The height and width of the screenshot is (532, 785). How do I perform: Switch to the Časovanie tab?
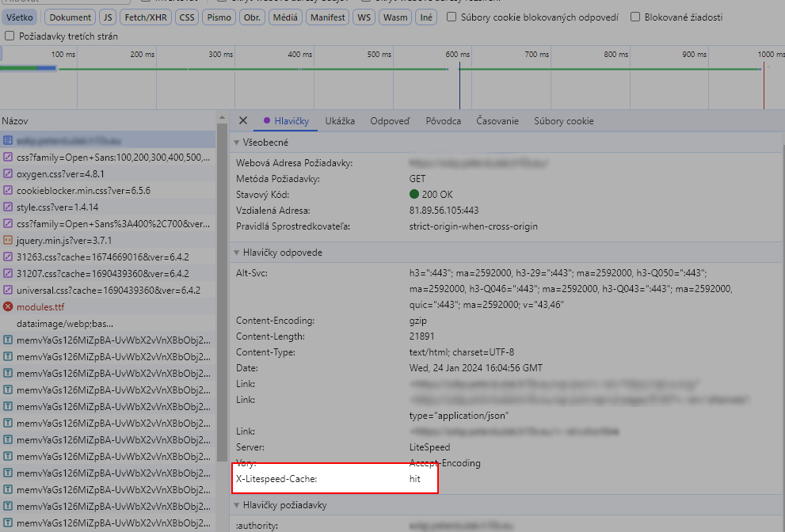pos(497,121)
